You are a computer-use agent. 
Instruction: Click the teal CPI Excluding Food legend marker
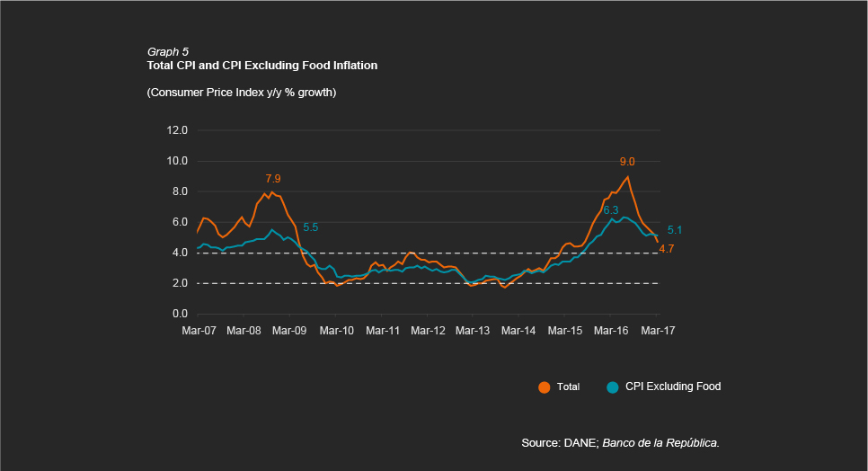click(613, 387)
